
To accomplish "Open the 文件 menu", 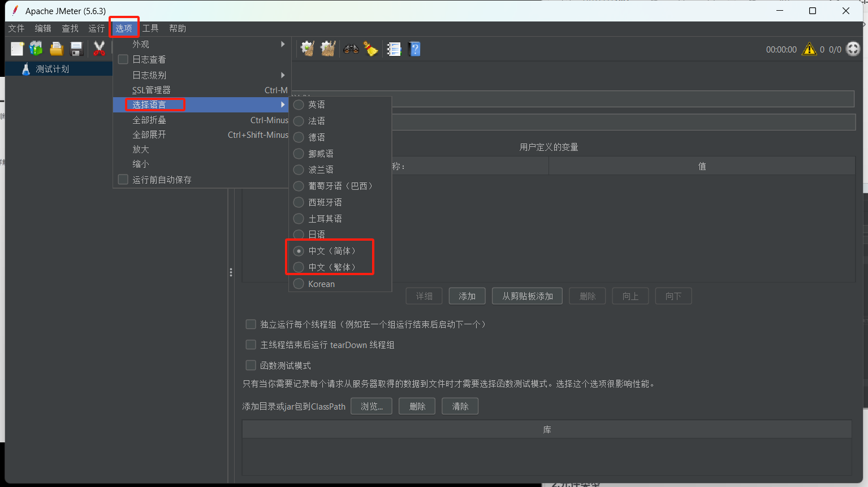I will [x=16, y=28].
